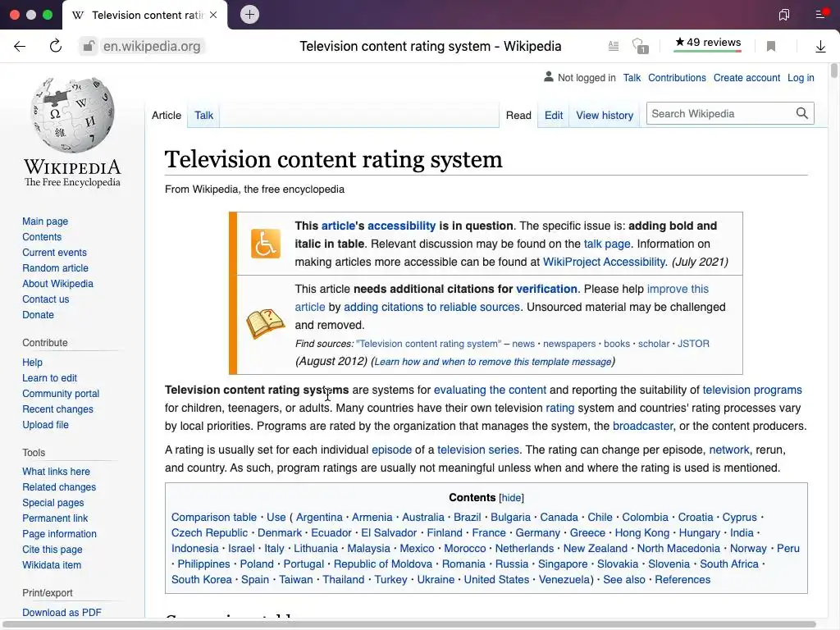The image size is (840, 630).
Task: Jump to Australia section in Contents
Action: click(x=423, y=518)
